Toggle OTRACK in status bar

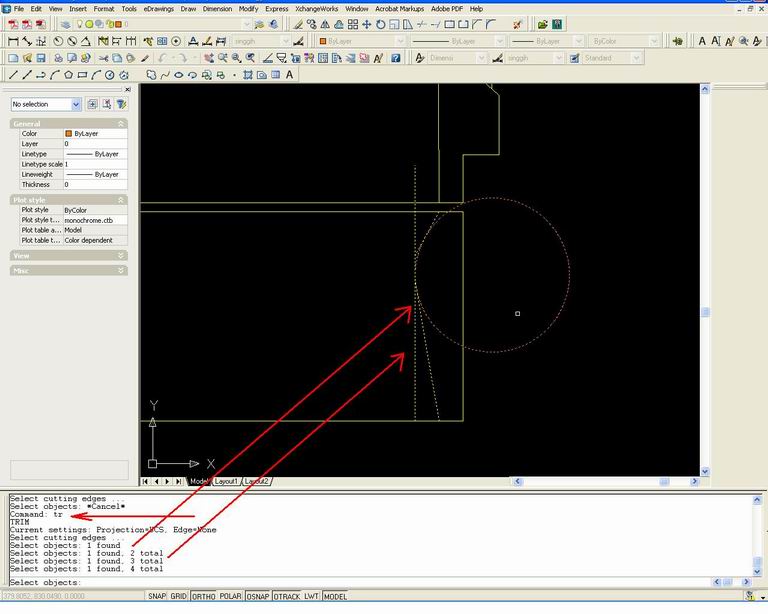coord(287,596)
